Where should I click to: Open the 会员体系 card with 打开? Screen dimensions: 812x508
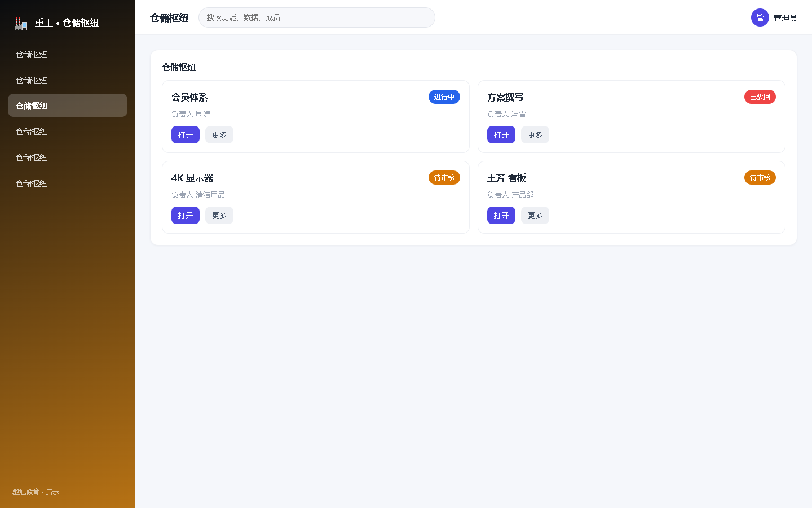186,135
